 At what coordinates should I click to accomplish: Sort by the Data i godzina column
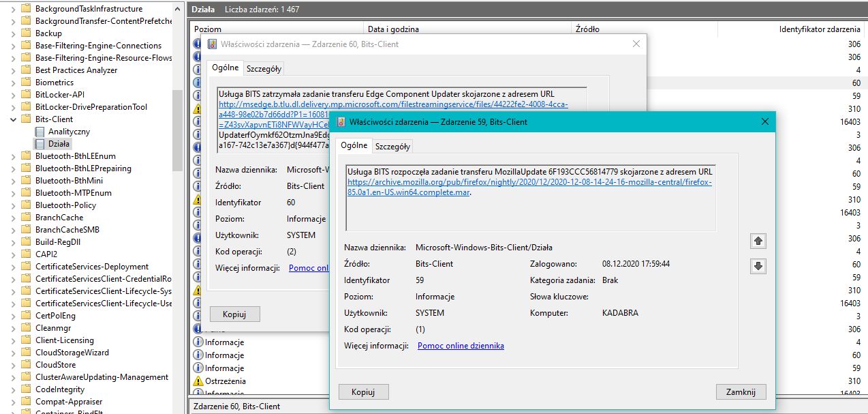click(x=467, y=29)
